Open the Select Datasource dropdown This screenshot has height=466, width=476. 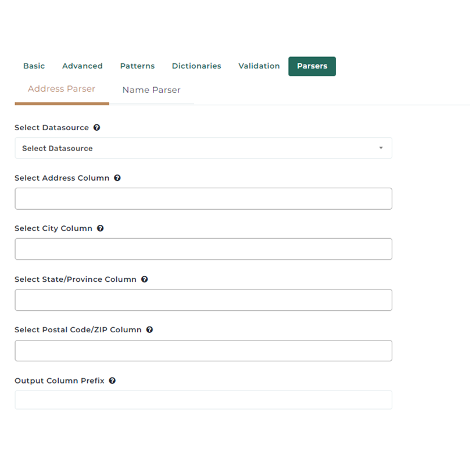tap(203, 148)
